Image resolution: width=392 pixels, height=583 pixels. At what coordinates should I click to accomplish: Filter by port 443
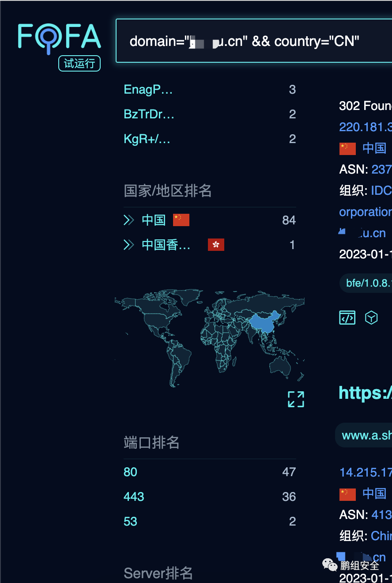click(x=134, y=497)
